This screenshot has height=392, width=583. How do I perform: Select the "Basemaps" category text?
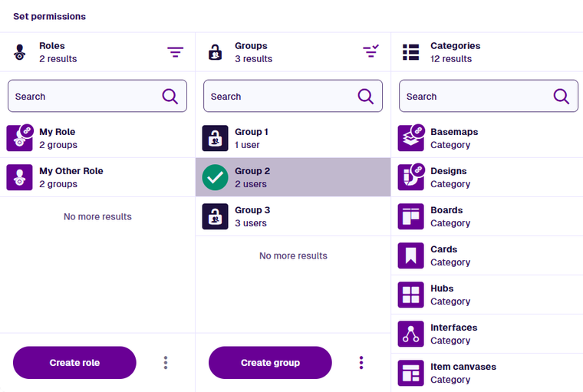point(454,132)
